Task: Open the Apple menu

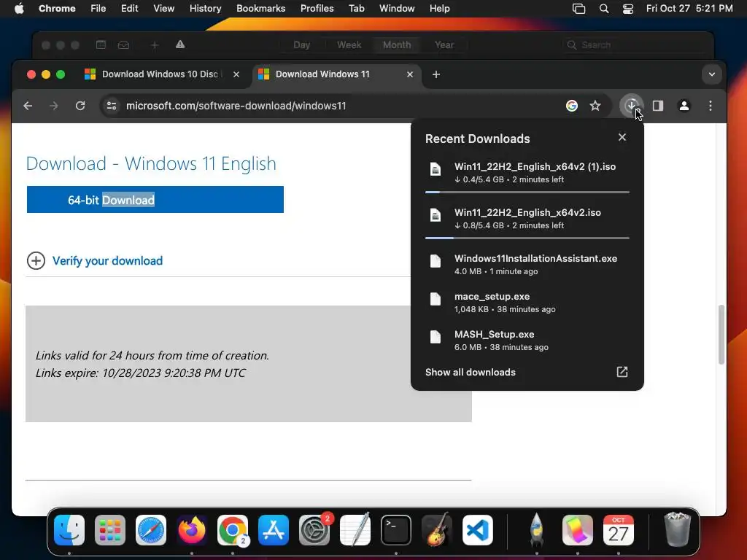Action: (19, 8)
